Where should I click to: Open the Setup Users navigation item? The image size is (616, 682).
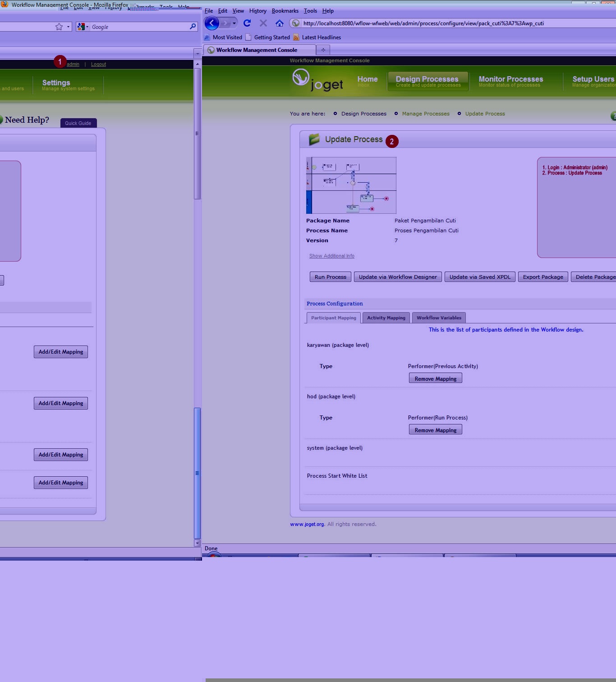[x=593, y=81]
